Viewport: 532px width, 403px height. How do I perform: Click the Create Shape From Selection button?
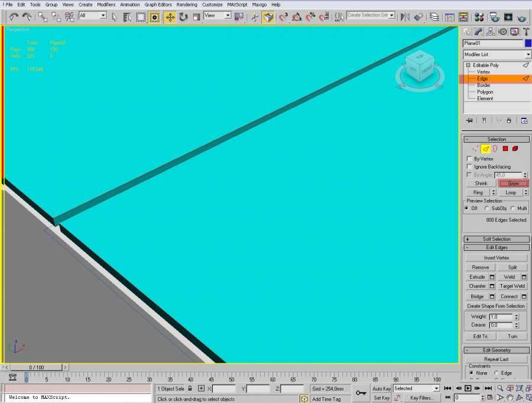495,306
